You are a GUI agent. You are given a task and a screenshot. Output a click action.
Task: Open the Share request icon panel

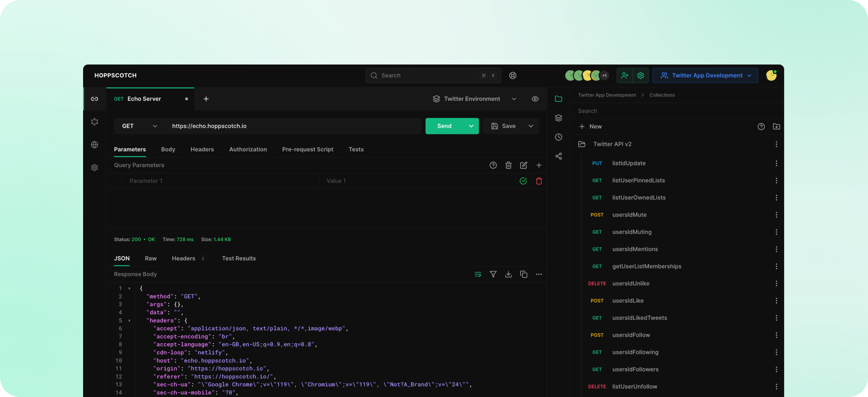(x=558, y=156)
